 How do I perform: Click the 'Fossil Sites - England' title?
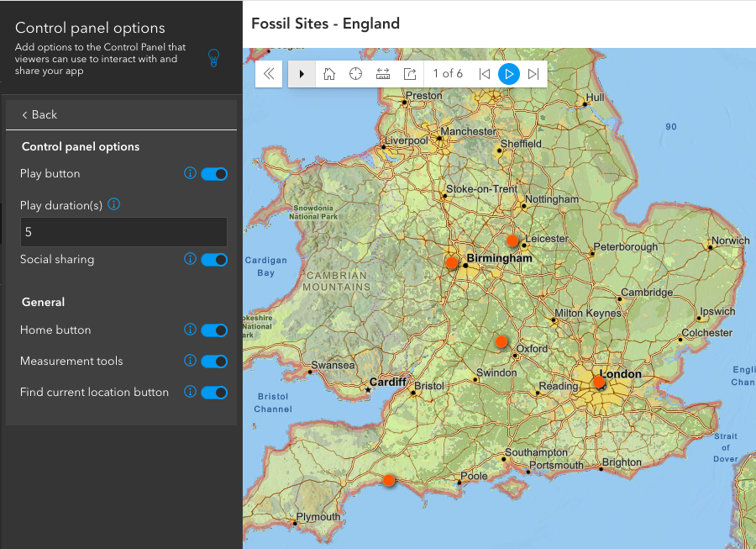325,24
